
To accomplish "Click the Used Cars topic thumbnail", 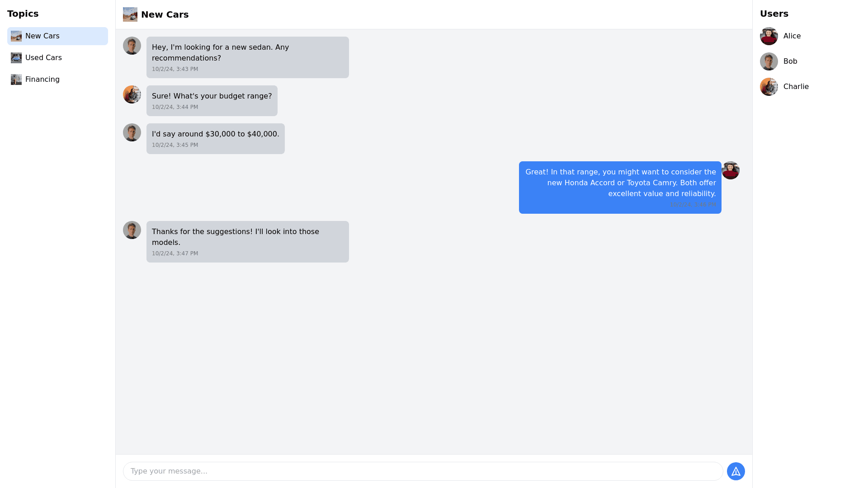I will pos(16,58).
